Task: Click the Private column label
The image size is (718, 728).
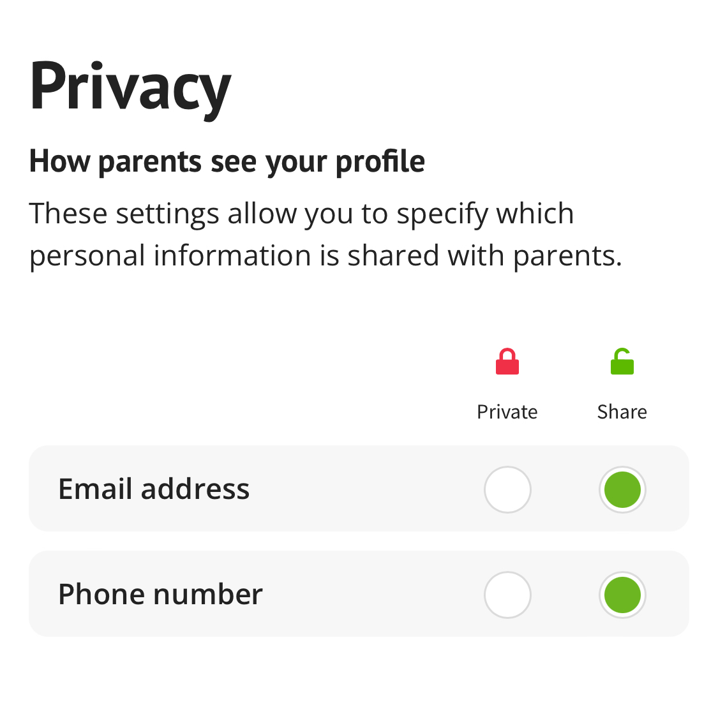Action: [x=507, y=412]
